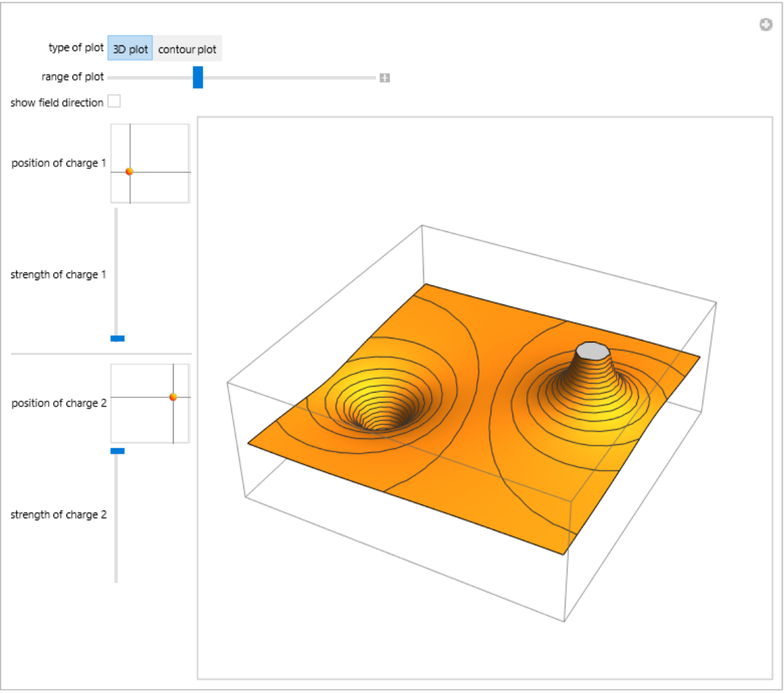Click the strength of charge 2 slider handle
Viewport: 784px width, 693px height.
click(117, 450)
